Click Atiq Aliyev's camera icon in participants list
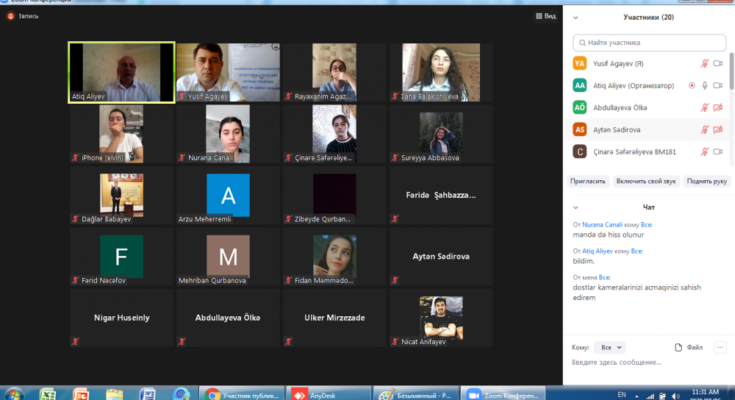Image resolution: width=735 pixels, height=400 pixels. (x=718, y=85)
